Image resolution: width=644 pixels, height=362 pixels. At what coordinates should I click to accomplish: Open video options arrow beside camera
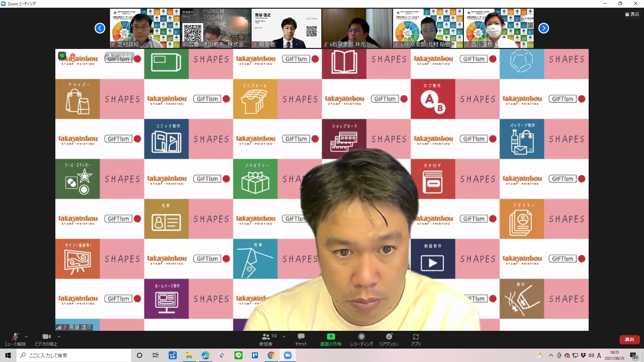point(59,337)
